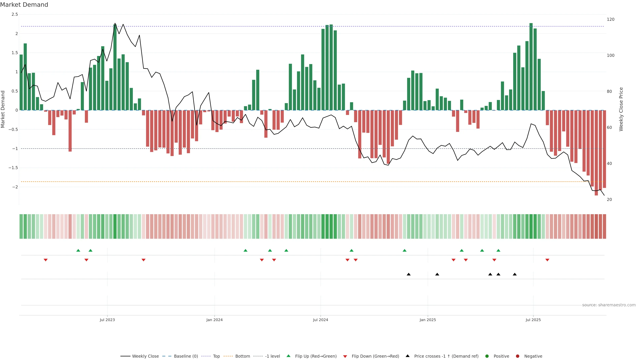Click the dark red Negative legend dot
The height and width of the screenshot is (362, 644).
518,356
